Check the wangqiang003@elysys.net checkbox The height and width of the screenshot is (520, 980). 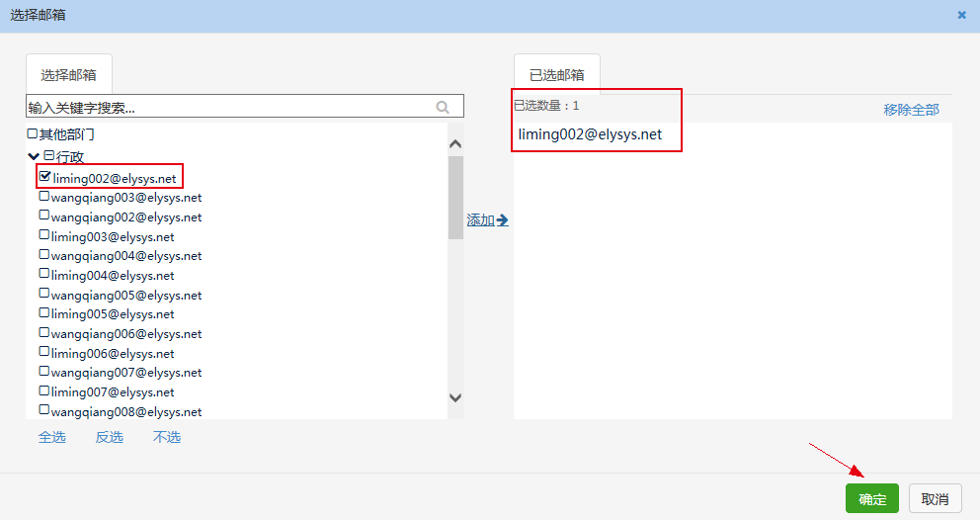43,197
